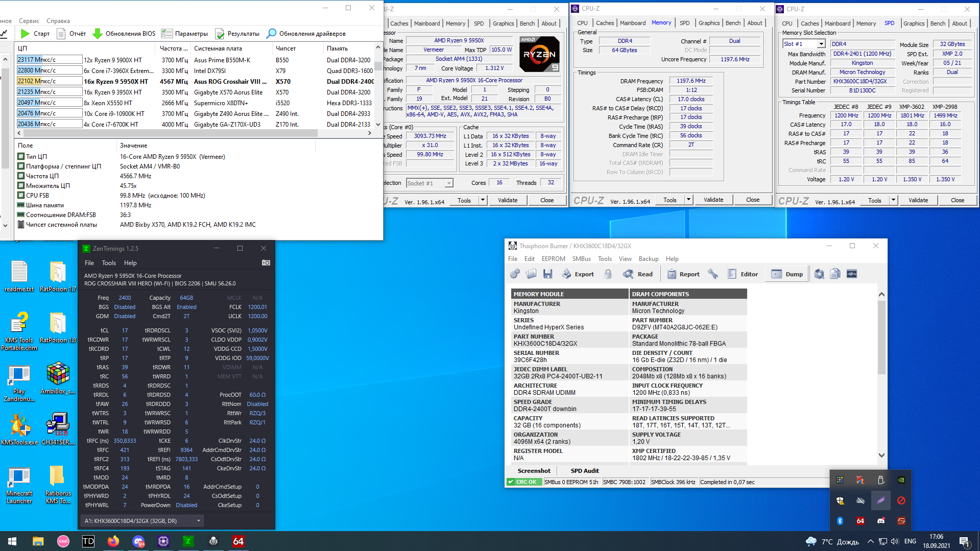Click the Thaiphoon Burner gears settings icon
The width and height of the screenshot is (980, 551).
(515, 274)
